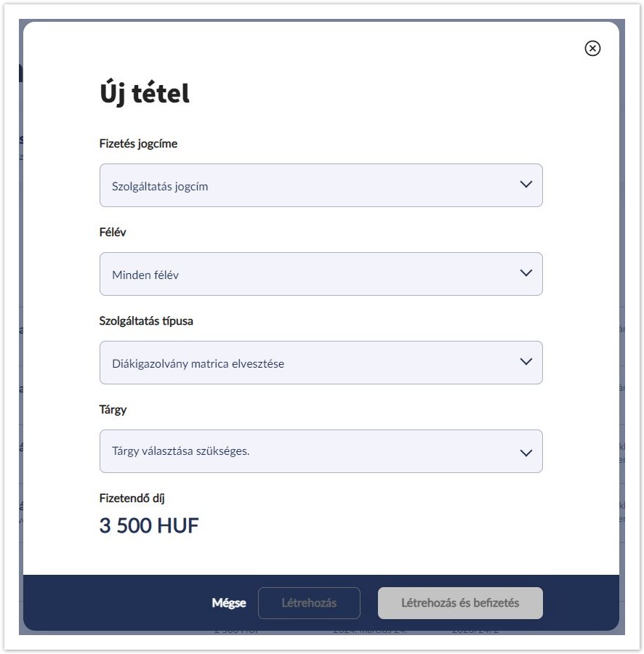Viewport: 644px width, 654px height.
Task: Click the 3 500 HUF amount text
Action: (150, 525)
